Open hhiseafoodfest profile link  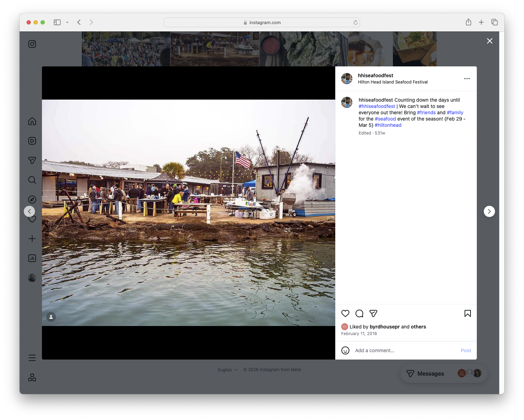coord(375,75)
